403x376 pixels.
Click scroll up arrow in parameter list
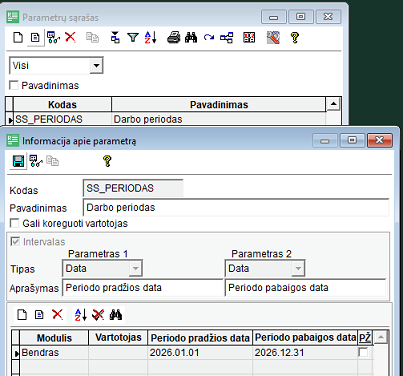tap(333, 104)
